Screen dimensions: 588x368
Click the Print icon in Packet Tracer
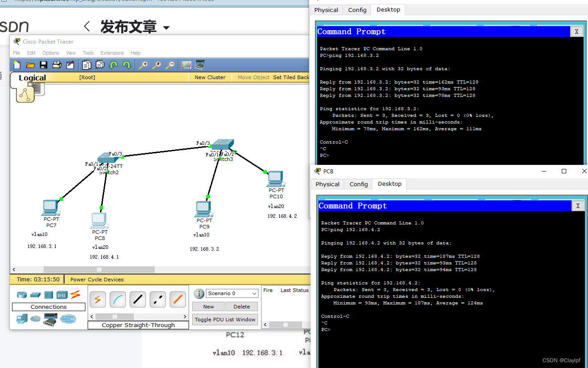[57, 65]
